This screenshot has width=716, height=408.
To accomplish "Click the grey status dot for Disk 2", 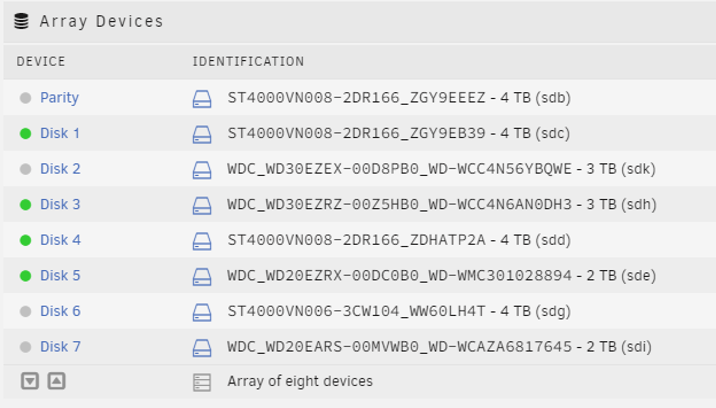I will tap(26, 169).
